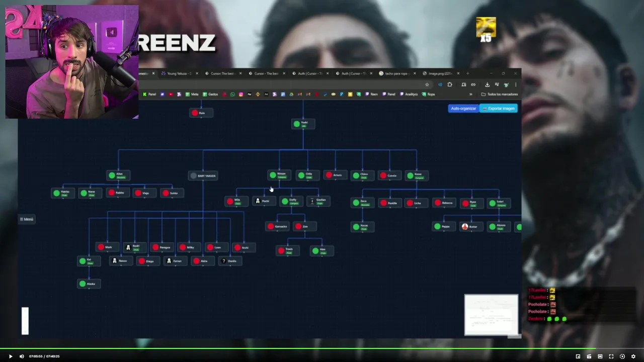
Task: Select the Garnacho node
Action: click(x=278, y=226)
